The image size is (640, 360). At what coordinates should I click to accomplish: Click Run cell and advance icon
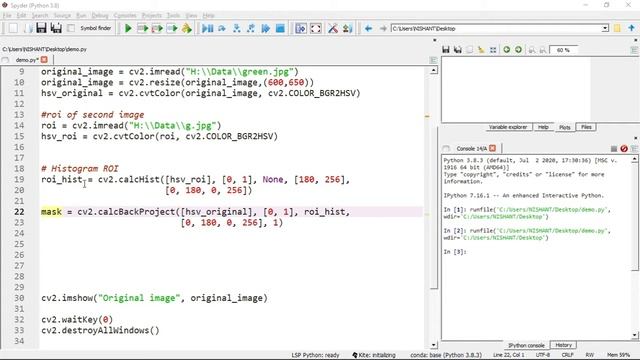coord(157,28)
